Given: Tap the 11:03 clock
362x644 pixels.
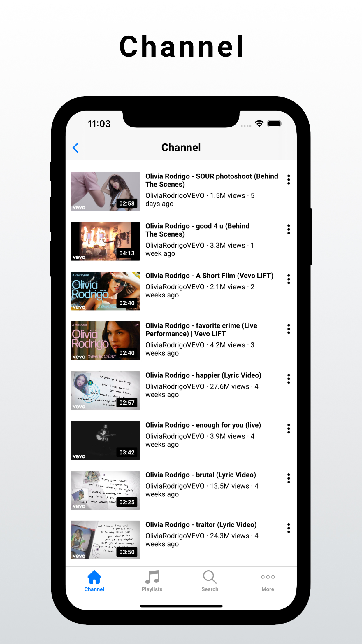Looking at the screenshot, I should pos(99,124).
